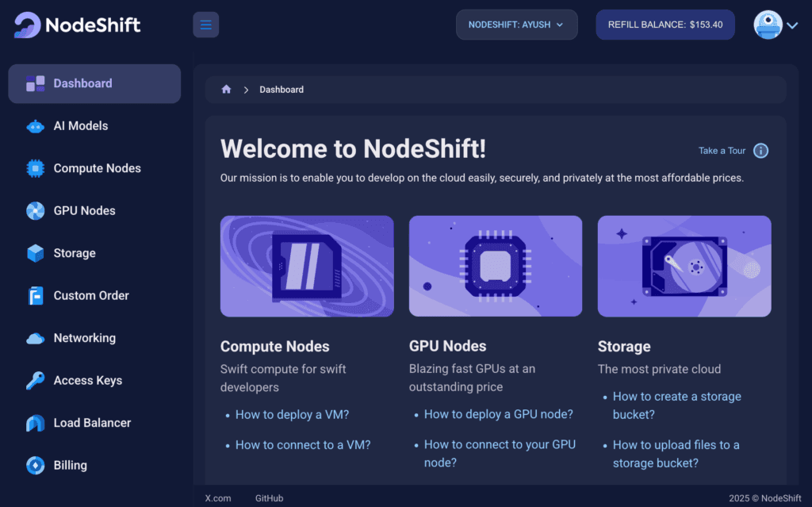The image size is (812, 507).
Task: Click the Networking cloud icon
Action: (35, 339)
